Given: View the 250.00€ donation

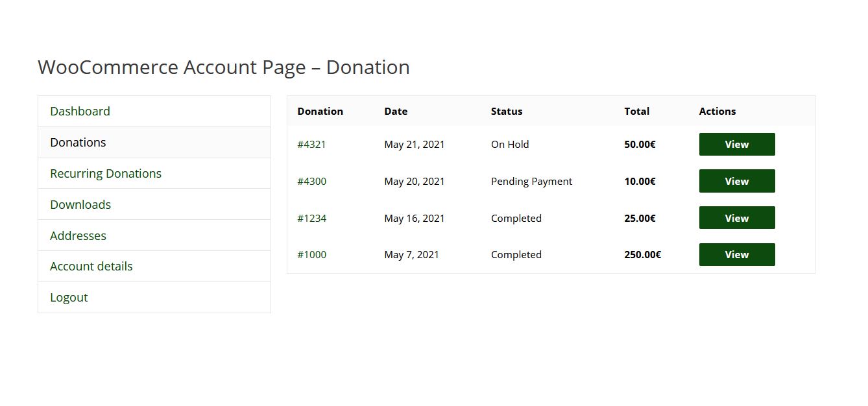Looking at the screenshot, I should point(736,255).
